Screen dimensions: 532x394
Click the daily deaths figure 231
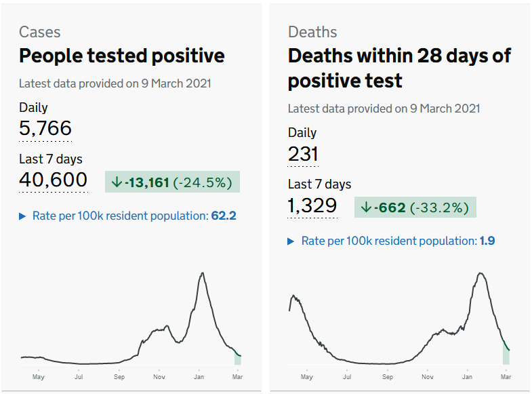click(303, 154)
